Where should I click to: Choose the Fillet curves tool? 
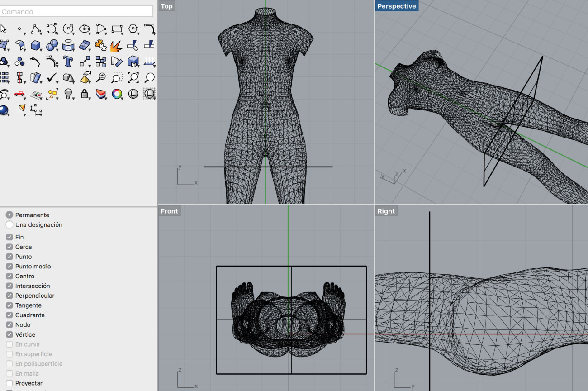point(149,29)
